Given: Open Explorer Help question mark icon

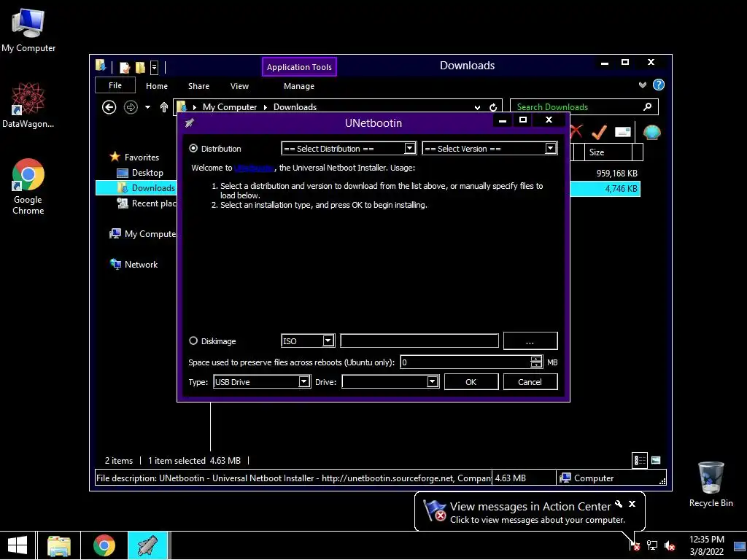Looking at the screenshot, I should pos(659,85).
